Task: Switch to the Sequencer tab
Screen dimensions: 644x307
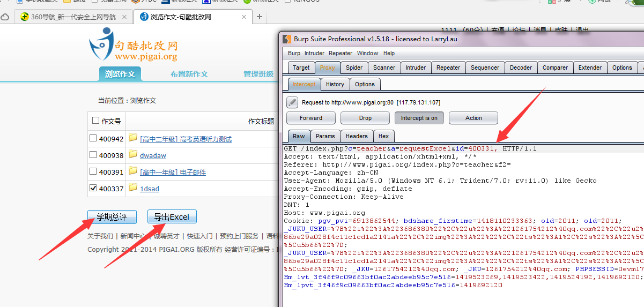Action: tap(485, 68)
